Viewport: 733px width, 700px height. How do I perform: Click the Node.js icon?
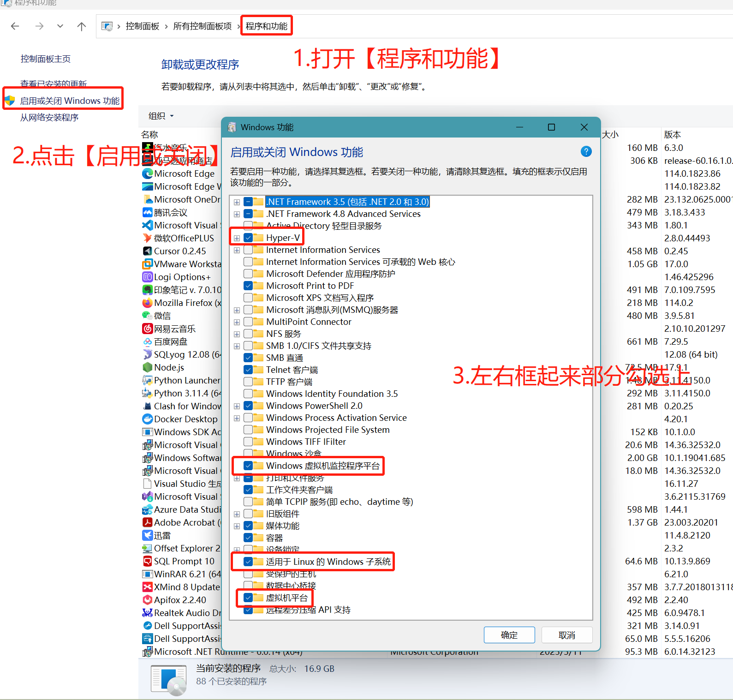[x=147, y=367]
